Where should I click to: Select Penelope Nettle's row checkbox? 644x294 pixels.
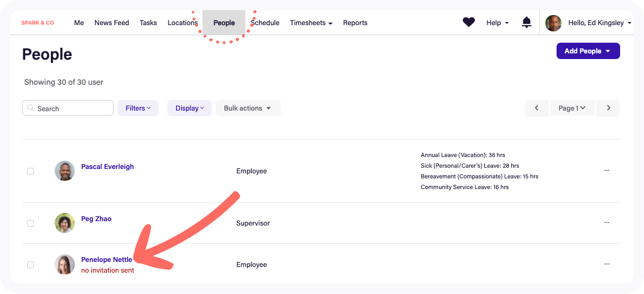click(30, 265)
